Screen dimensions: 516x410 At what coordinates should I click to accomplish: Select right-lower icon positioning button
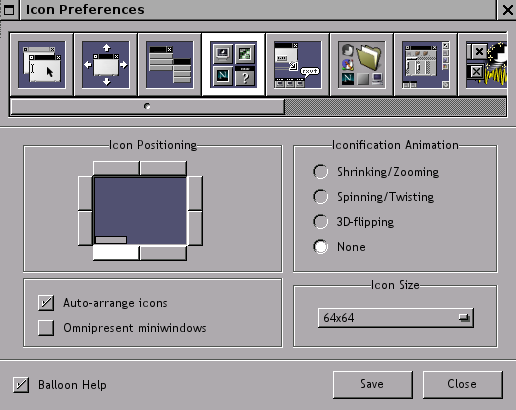pos(195,228)
